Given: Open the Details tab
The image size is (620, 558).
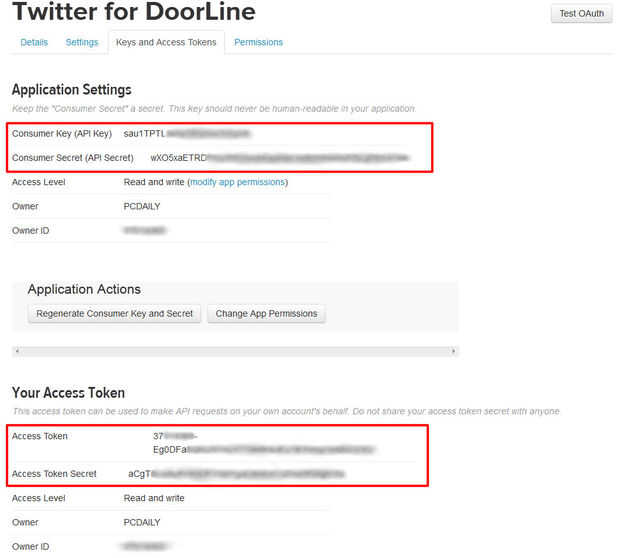Looking at the screenshot, I should pyautogui.click(x=34, y=42).
